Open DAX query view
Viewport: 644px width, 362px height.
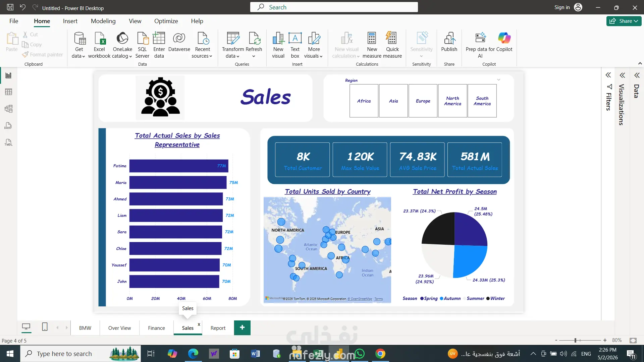click(8, 126)
